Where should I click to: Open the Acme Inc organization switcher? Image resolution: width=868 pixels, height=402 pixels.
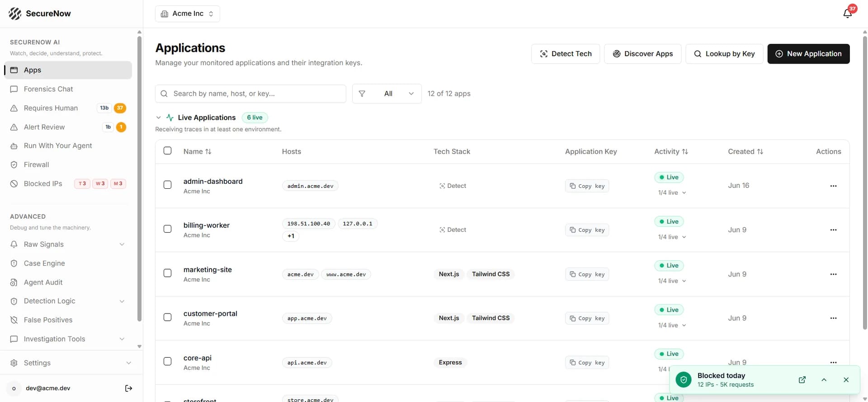(x=188, y=14)
